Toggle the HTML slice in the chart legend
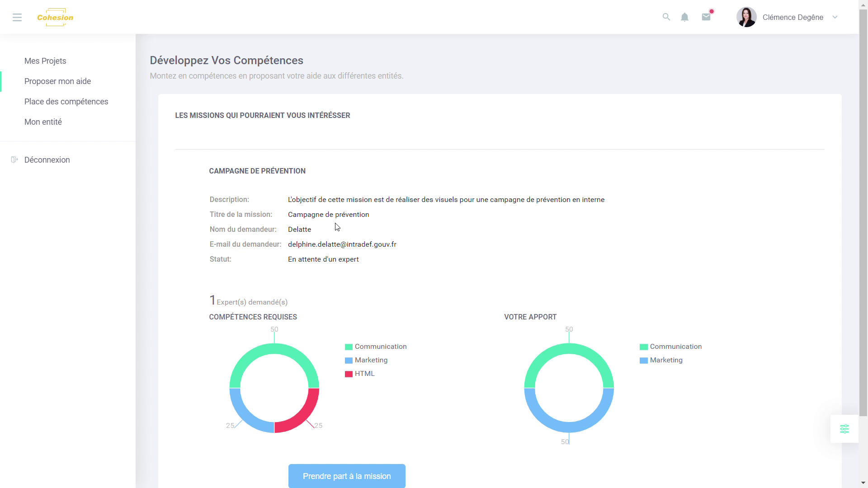 point(364,374)
